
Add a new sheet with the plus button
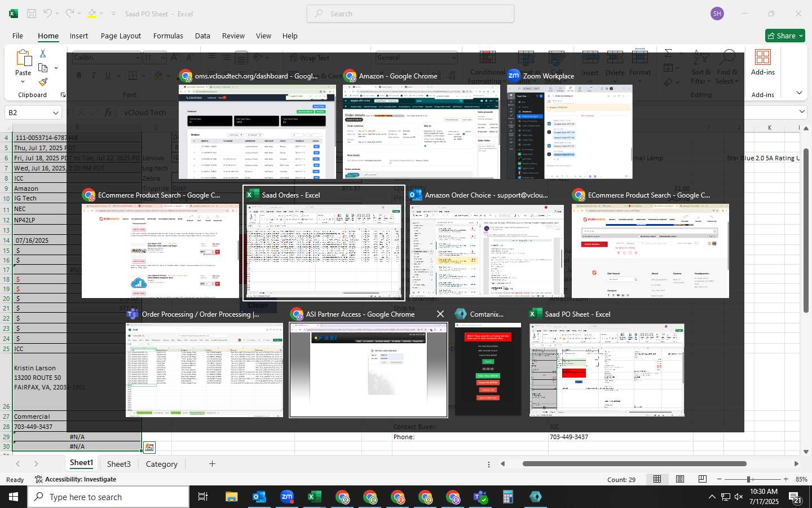click(212, 464)
